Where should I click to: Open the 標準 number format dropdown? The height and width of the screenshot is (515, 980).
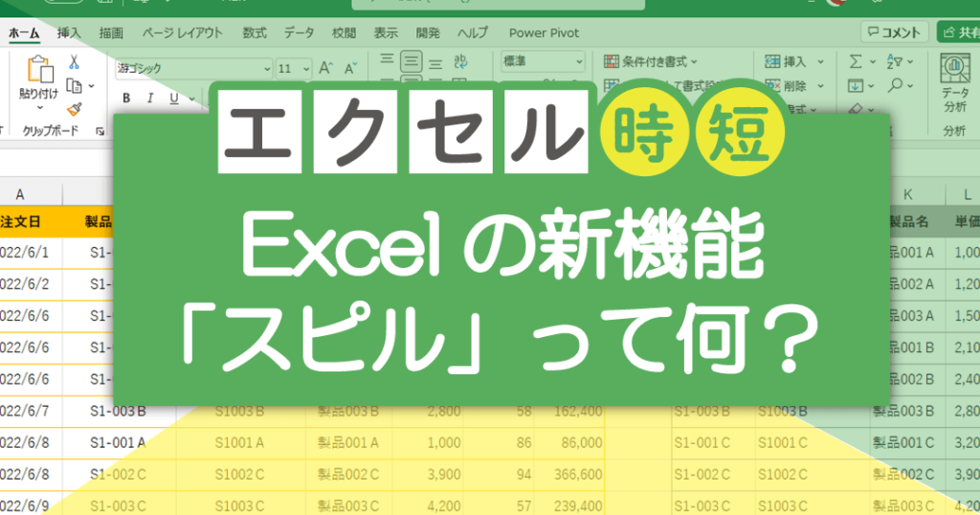579,61
